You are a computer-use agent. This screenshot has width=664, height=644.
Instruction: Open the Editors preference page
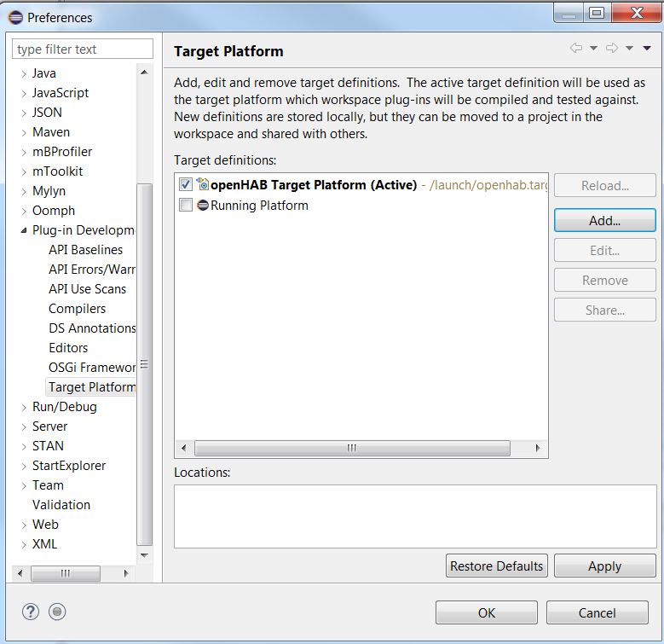point(68,348)
